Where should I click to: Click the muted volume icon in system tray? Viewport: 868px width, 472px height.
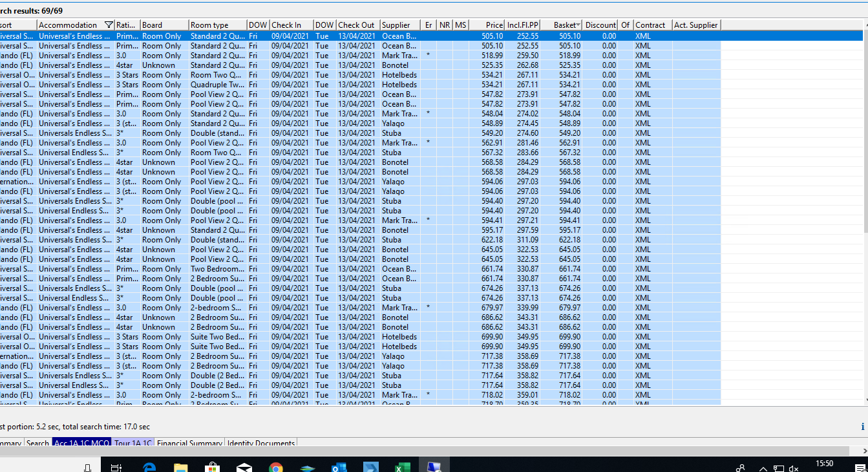[x=794, y=468]
